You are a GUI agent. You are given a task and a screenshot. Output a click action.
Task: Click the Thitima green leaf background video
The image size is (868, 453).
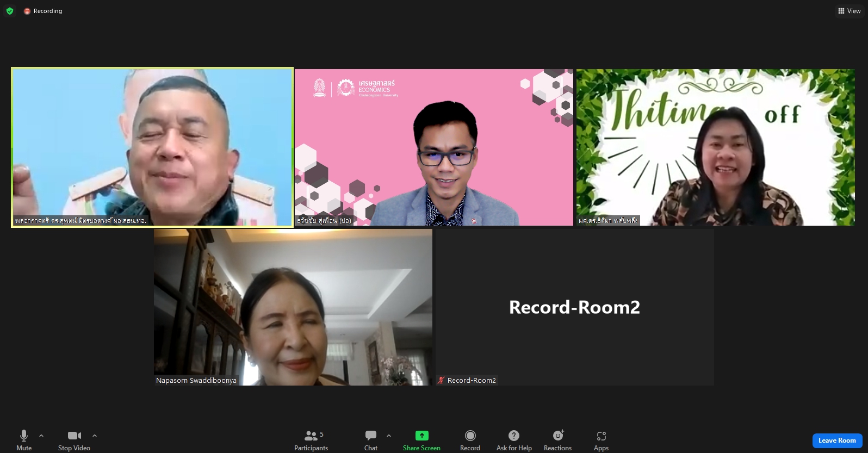pos(715,147)
